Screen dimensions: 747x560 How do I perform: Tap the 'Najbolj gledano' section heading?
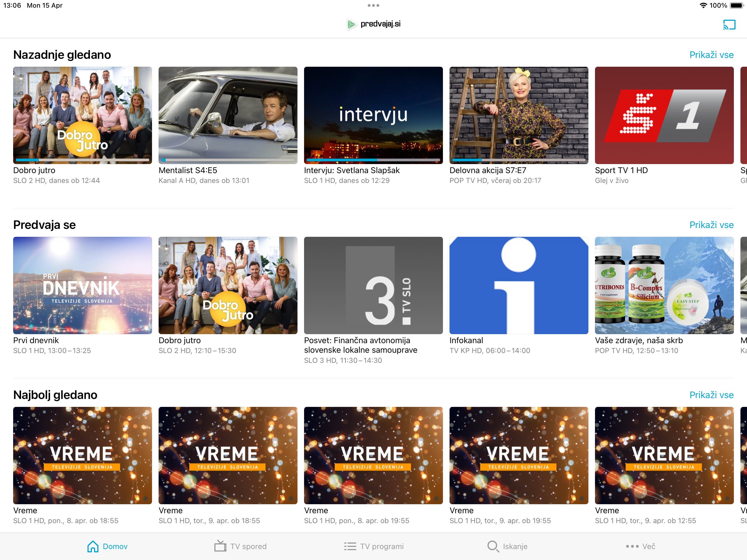55,395
